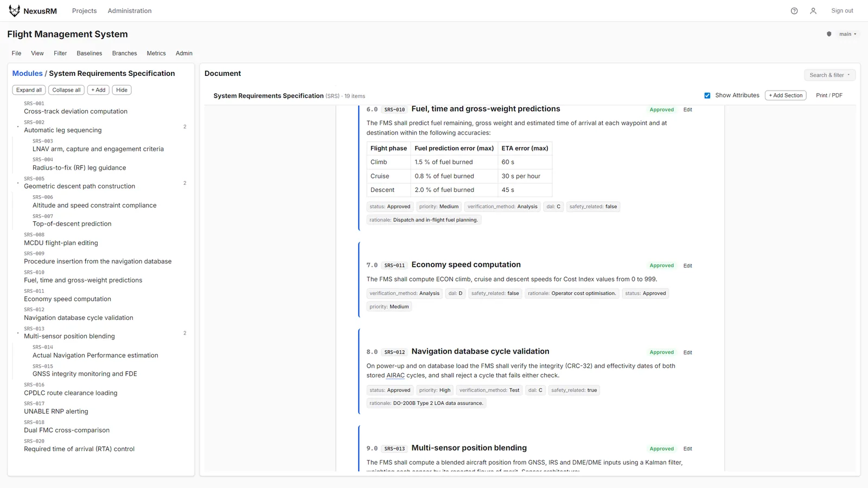868x488 pixels.
Task: Select Dual FMC cross-comparison in tree
Action: coord(67,427)
